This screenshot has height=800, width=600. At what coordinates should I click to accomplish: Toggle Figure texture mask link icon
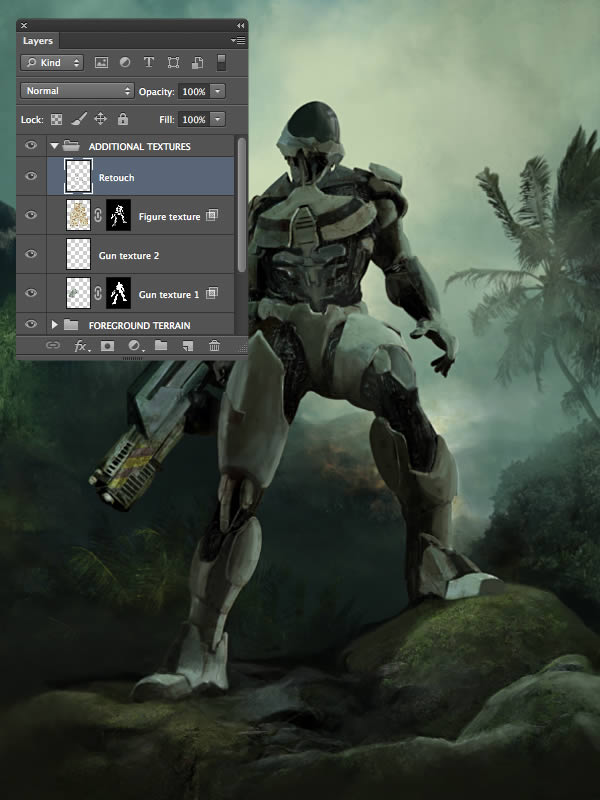[98, 215]
